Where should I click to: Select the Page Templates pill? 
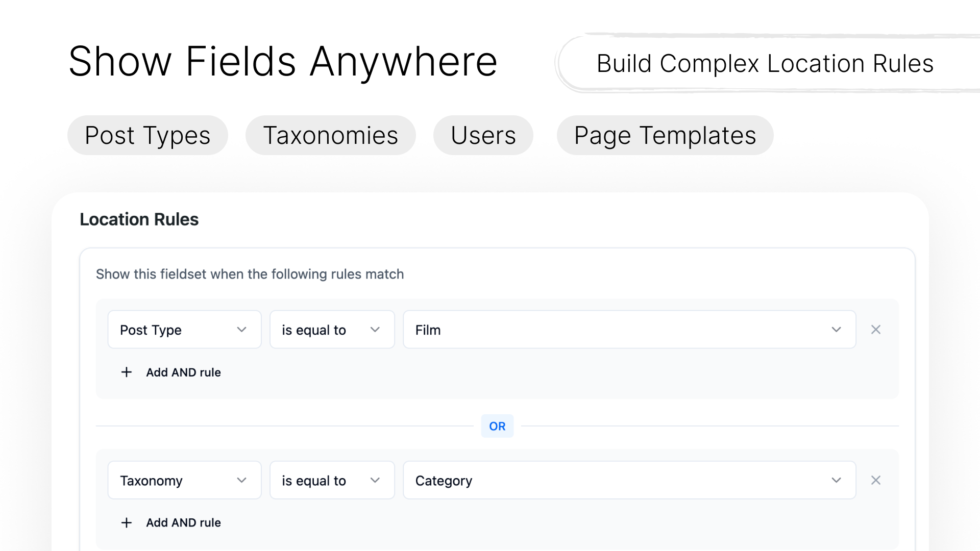(x=665, y=135)
